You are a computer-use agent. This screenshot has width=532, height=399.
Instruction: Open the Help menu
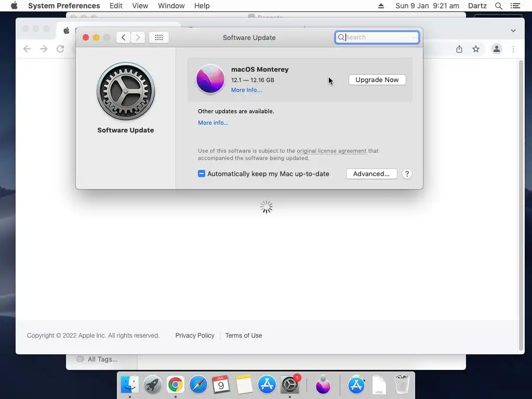[x=202, y=6]
